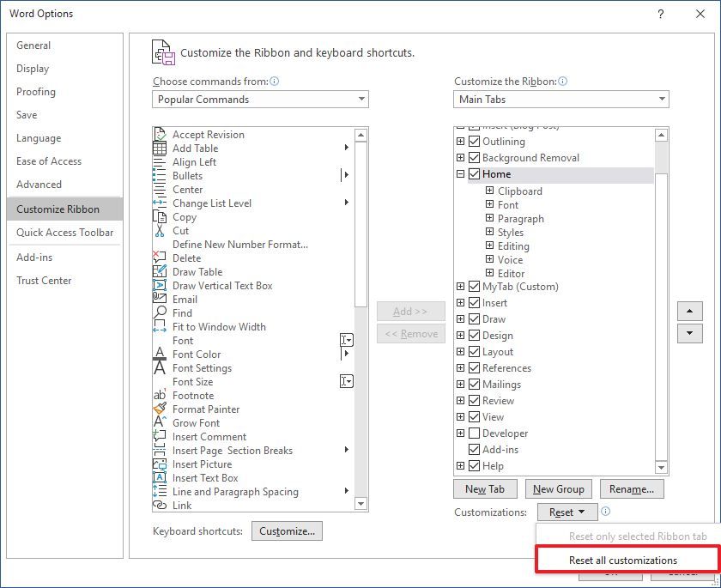The image size is (721, 588).
Task: Enable the Developer tab checkbox
Action: [474, 433]
